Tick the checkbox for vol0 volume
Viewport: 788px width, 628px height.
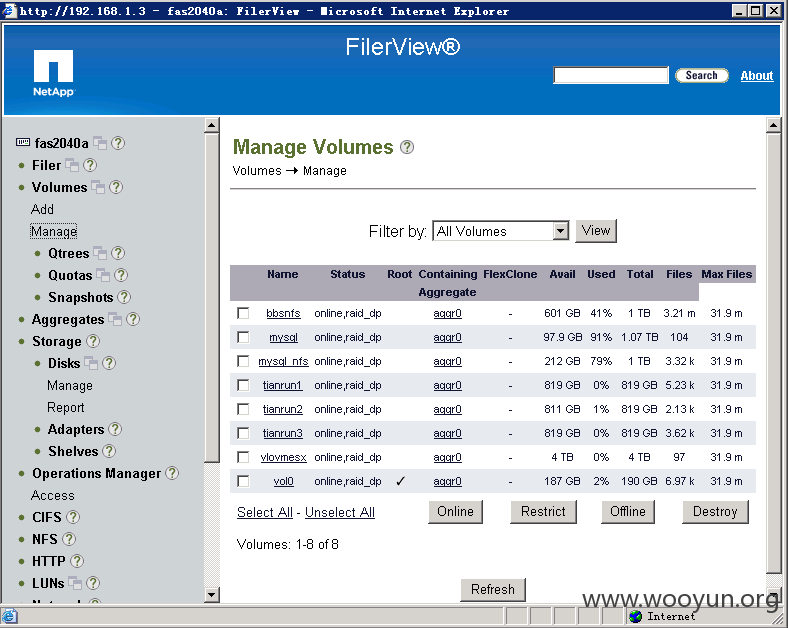[243, 481]
